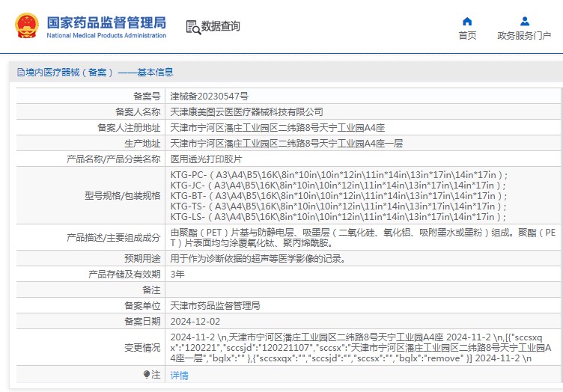Click the filing authority 天津市药品监督管理局
The width and height of the screenshot is (563, 392).
(215, 306)
